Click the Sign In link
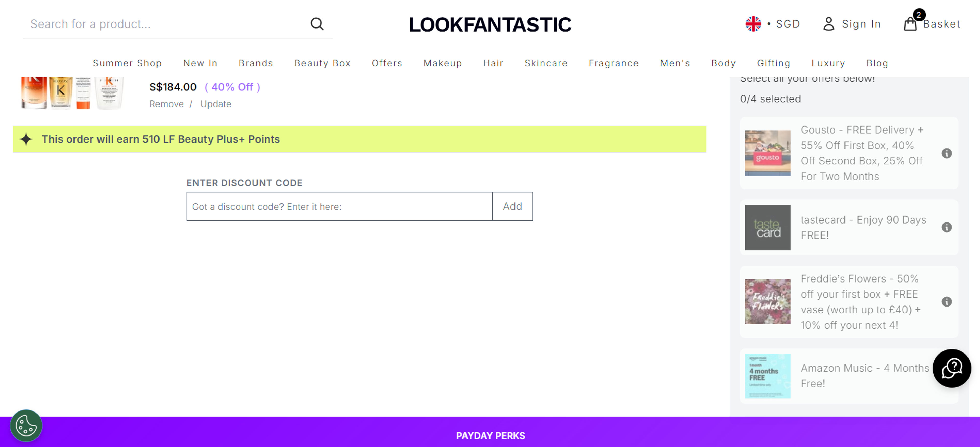 (861, 24)
